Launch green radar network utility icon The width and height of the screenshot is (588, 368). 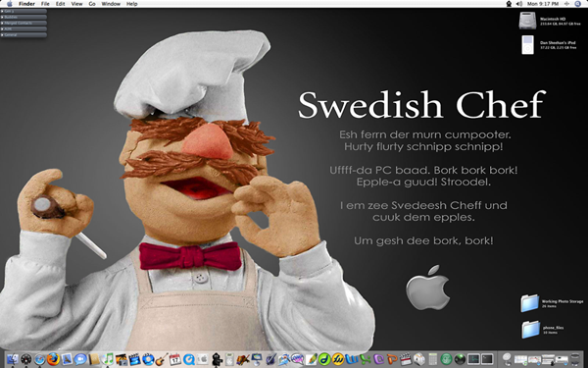tap(460, 359)
